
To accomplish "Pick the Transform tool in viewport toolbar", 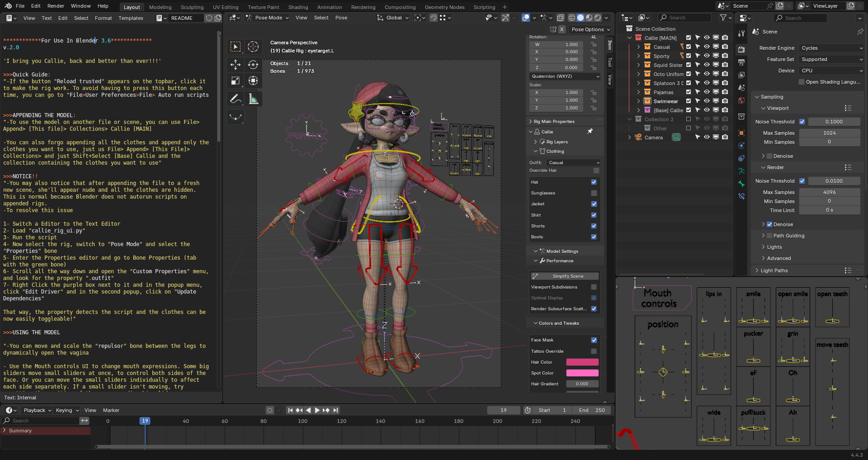I will [253, 81].
